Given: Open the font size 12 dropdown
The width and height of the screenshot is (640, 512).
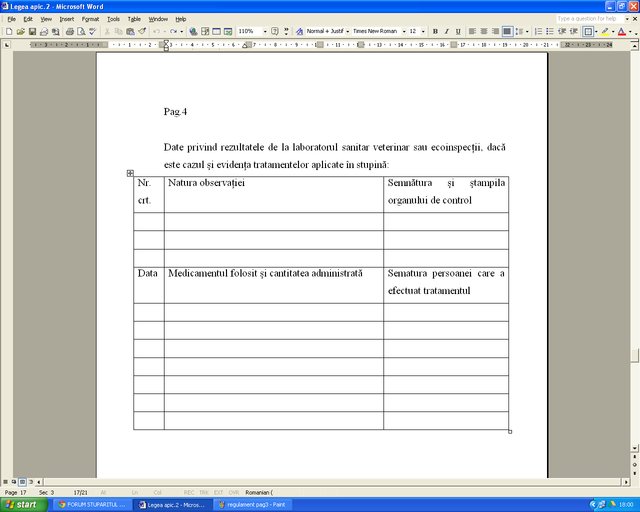Looking at the screenshot, I should click(x=423, y=31).
